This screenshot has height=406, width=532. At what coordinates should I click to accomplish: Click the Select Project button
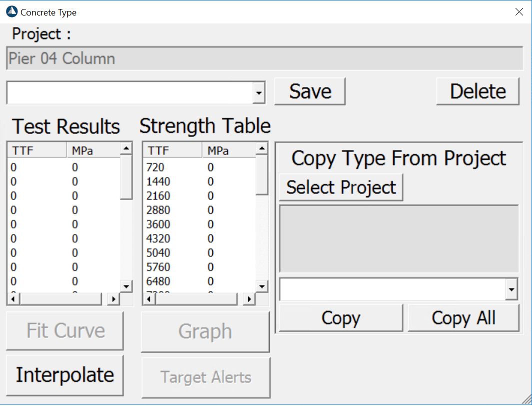pos(341,187)
